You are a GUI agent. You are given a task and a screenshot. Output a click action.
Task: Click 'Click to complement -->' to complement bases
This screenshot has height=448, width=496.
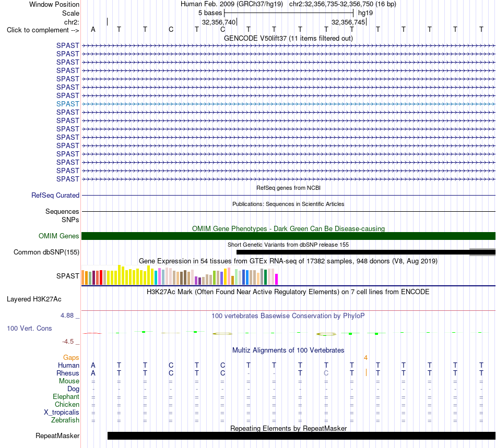pos(43,30)
